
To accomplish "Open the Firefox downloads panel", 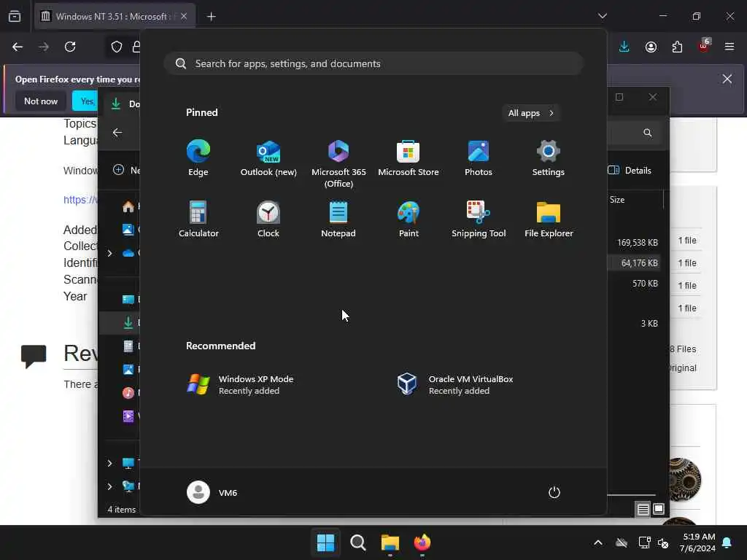I will pos(624,47).
